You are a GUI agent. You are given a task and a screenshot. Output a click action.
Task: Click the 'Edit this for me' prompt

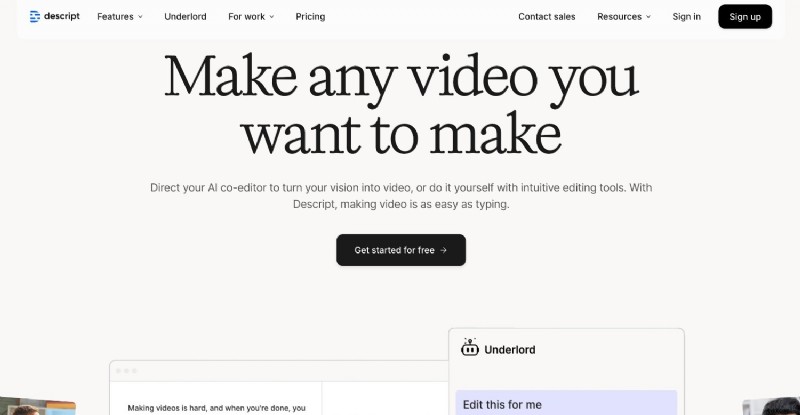(x=566, y=403)
